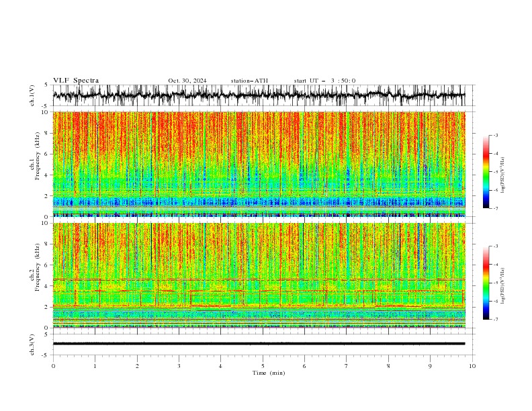Click the ch.2 spectrogram panel
Image resolution: width=532 pixels, height=411 pixels.
pyautogui.click(x=259, y=275)
